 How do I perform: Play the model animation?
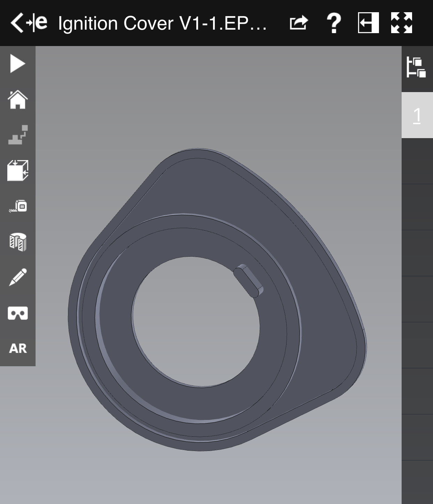(x=17, y=64)
